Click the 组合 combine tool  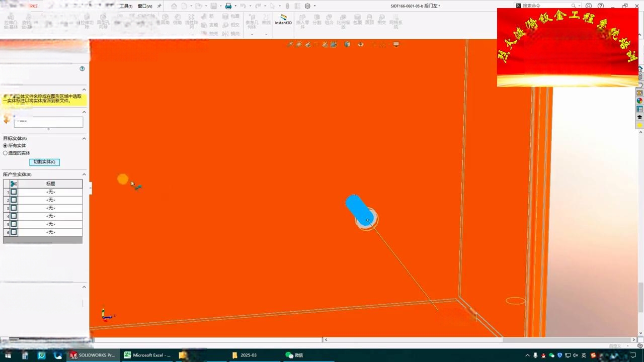coord(329,20)
